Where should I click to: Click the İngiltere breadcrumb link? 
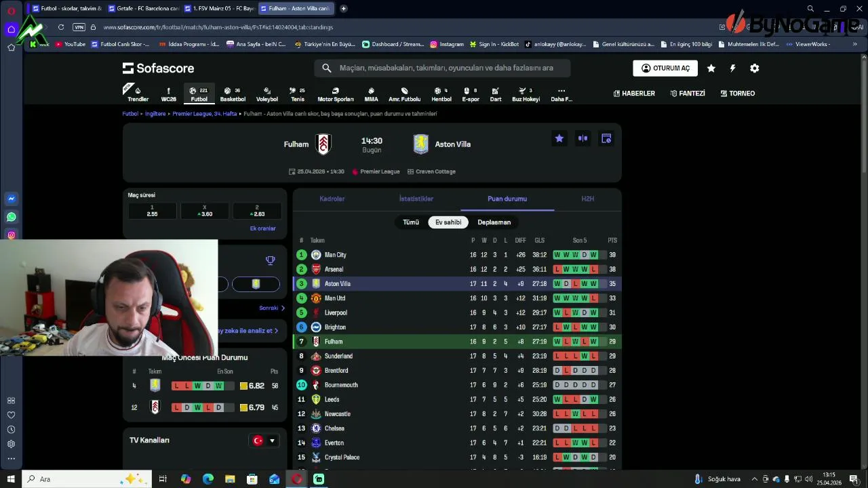point(155,114)
